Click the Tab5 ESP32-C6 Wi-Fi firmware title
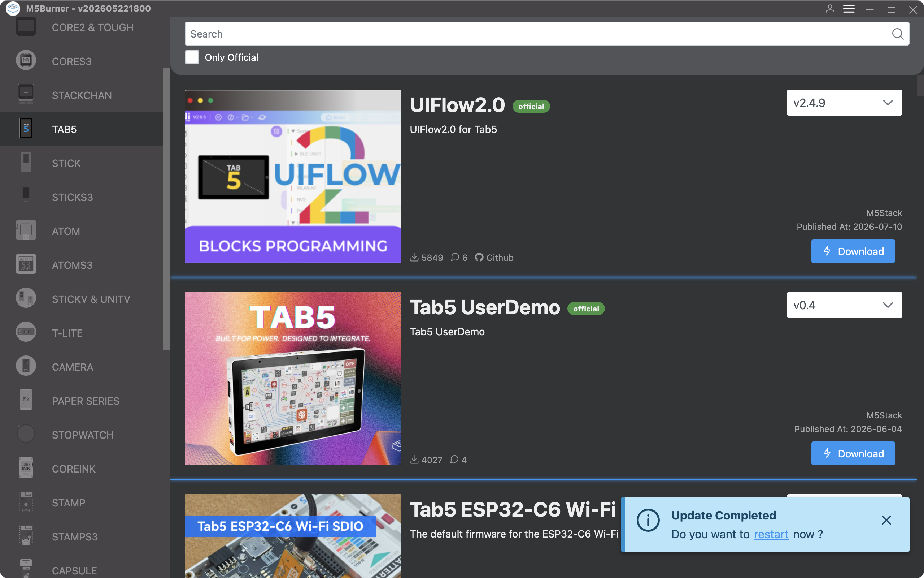 [x=513, y=510]
